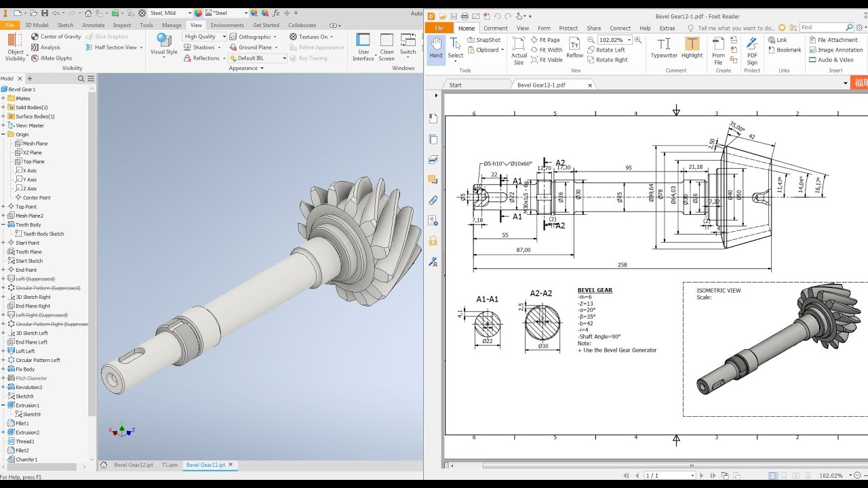This screenshot has width=868, height=488.
Task: Expand the Extrusion2 tree node
Action: (3, 432)
